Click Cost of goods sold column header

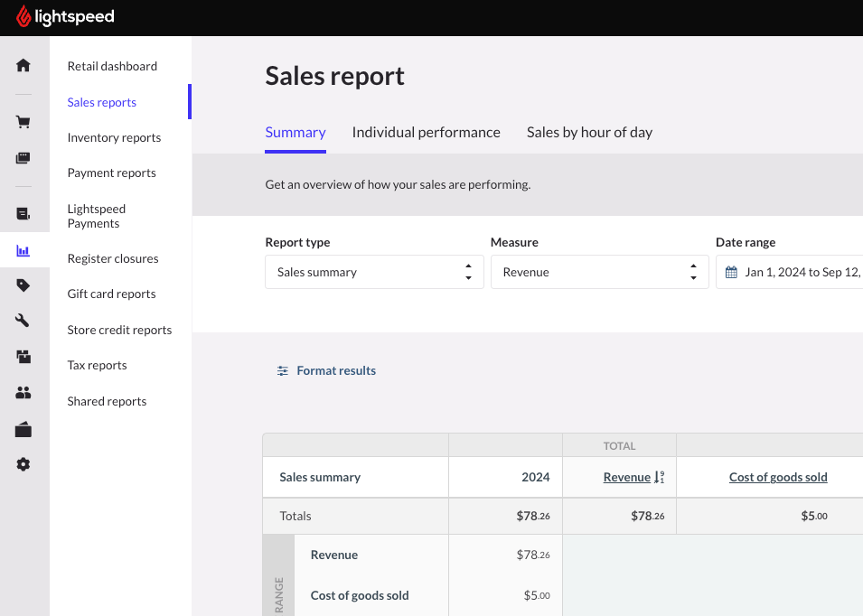[x=778, y=477]
